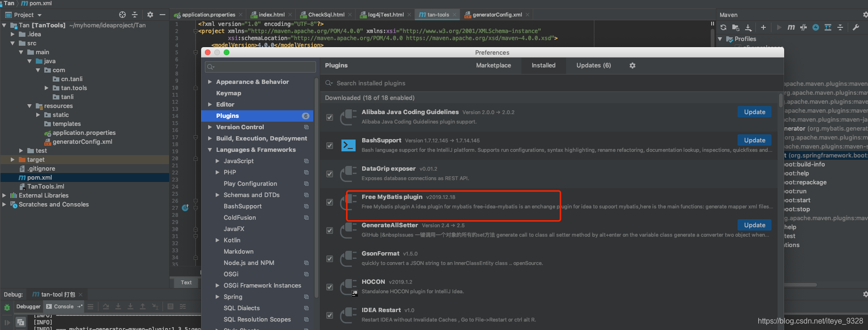This screenshot has width=868, height=330.
Task: Click Evaluate Expression calculator icon
Action: (x=170, y=306)
